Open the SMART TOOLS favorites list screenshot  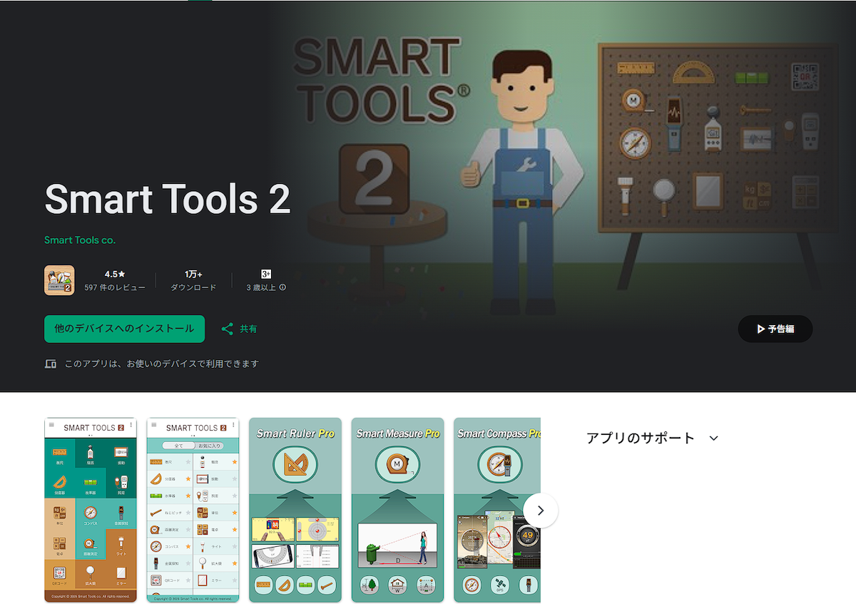click(x=193, y=510)
